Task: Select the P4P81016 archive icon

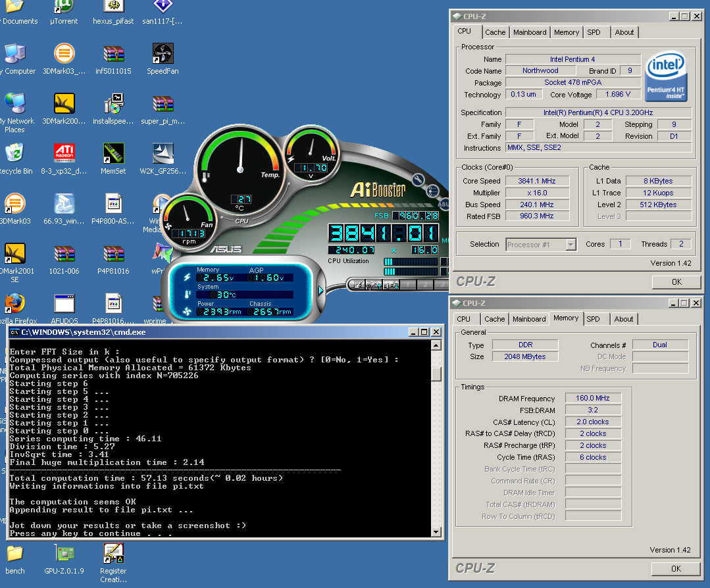Action: (113, 259)
